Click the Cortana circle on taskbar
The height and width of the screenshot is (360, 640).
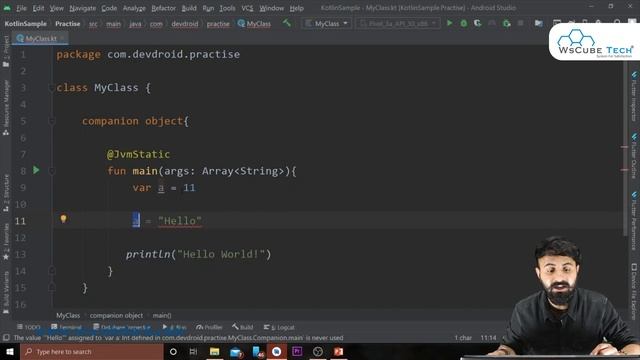[173, 351]
